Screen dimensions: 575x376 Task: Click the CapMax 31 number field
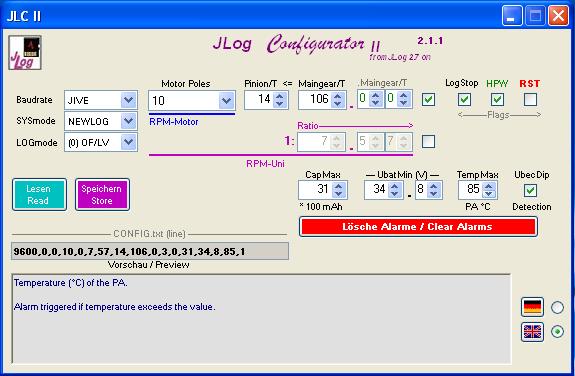(315, 190)
